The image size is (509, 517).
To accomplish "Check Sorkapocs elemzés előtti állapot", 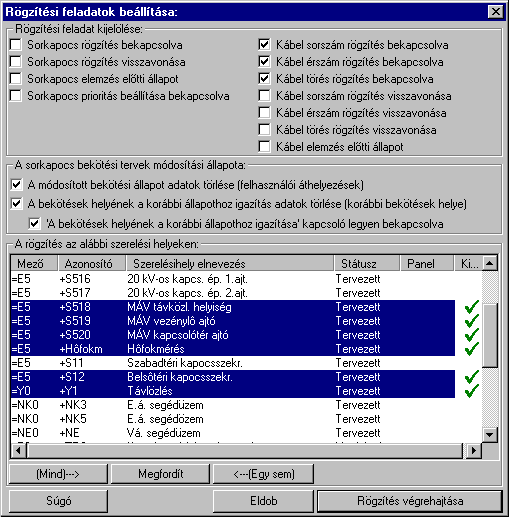I will click(x=16, y=79).
